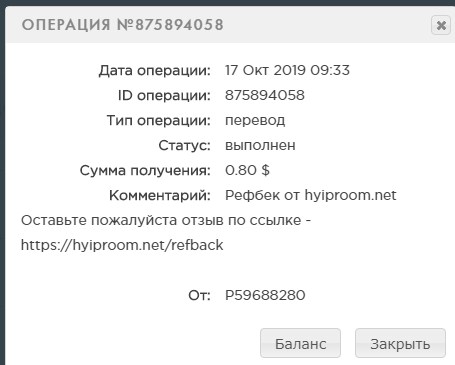Click the Комментарий label
Image resolution: width=455 pixels, height=365 pixels.
pos(160,196)
